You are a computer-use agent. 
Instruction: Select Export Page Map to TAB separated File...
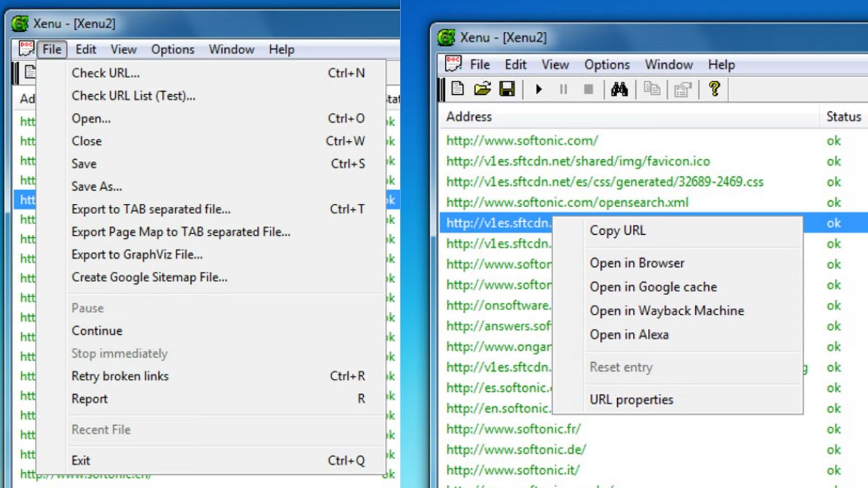[x=210, y=232]
